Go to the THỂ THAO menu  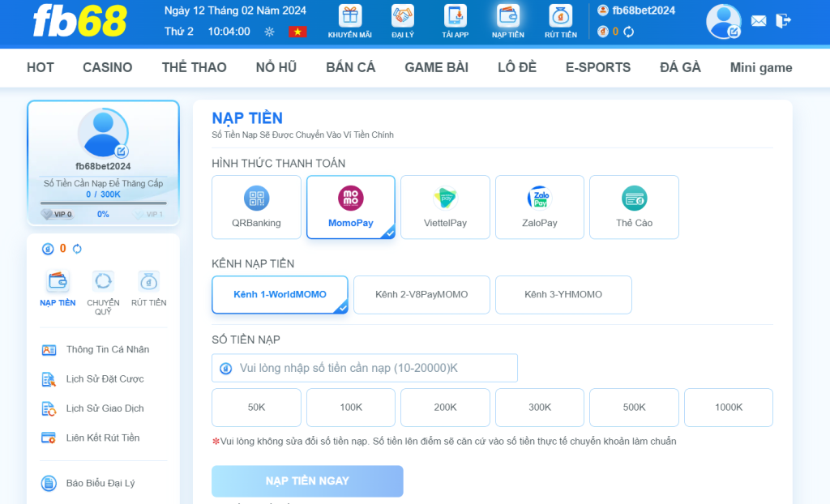point(194,67)
